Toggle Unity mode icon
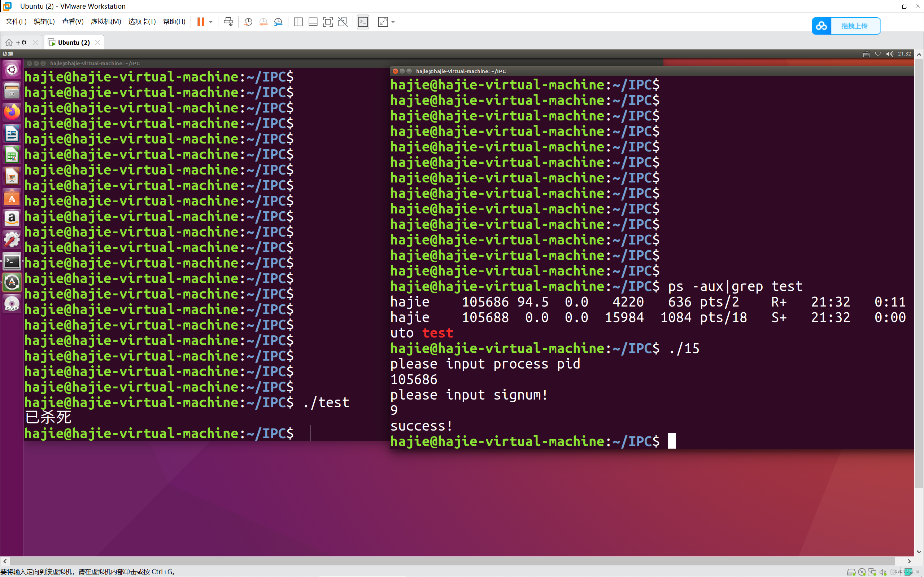Screen dimensions: 924x577 343,22
